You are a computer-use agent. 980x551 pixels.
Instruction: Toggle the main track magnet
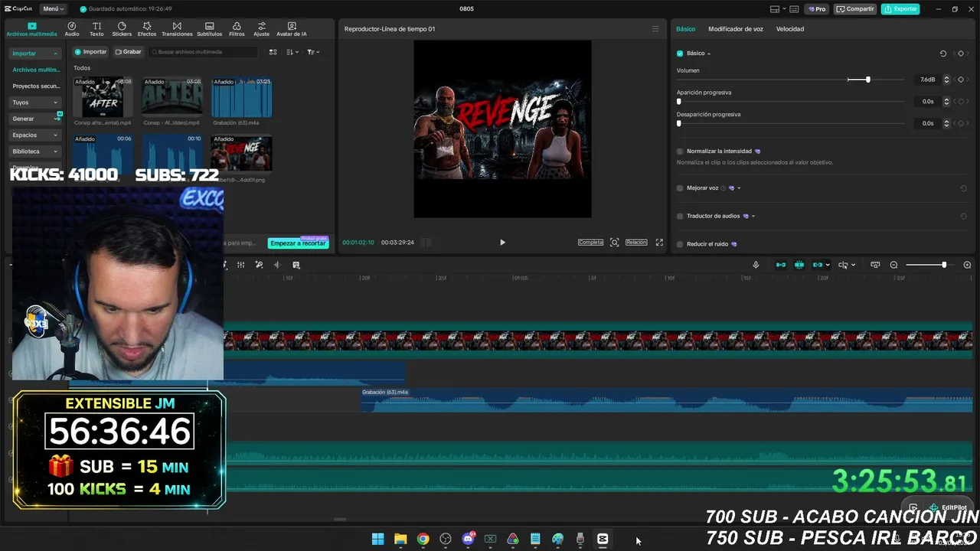(781, 265)
